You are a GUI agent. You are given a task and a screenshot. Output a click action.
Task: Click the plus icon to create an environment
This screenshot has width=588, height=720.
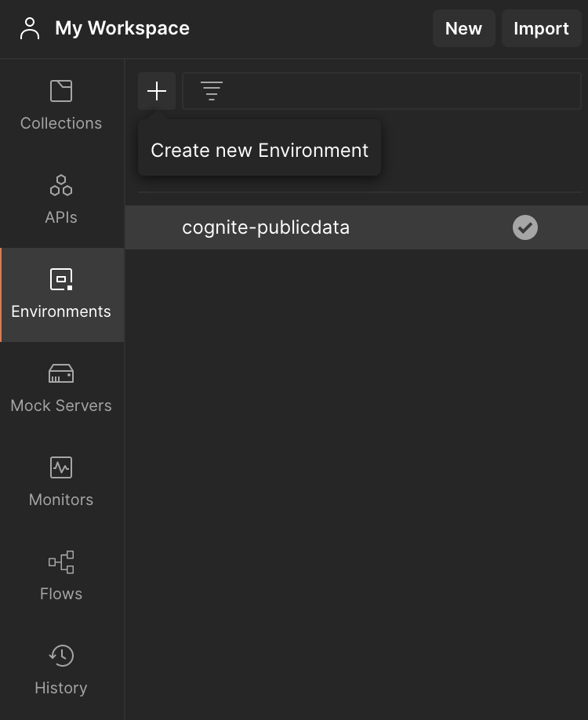point(157,91)
